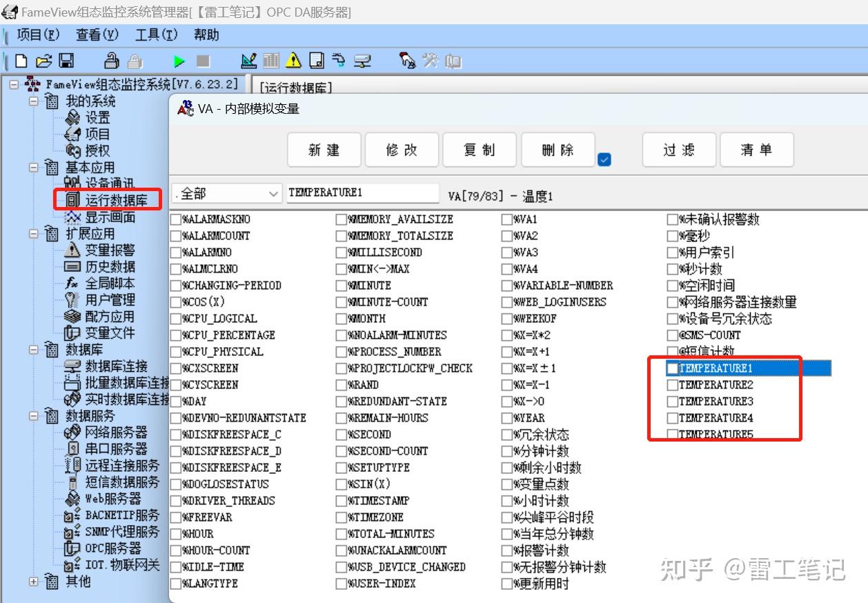Open the 工具(T) menu
This screenshot has width=868, height=603.
click(x=156, y=34)
